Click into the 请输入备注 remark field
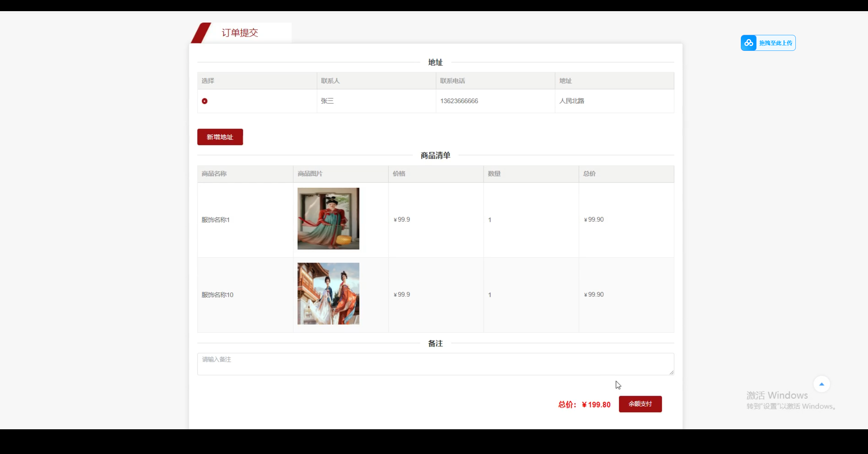868x454 pixels. click(435, 364)
